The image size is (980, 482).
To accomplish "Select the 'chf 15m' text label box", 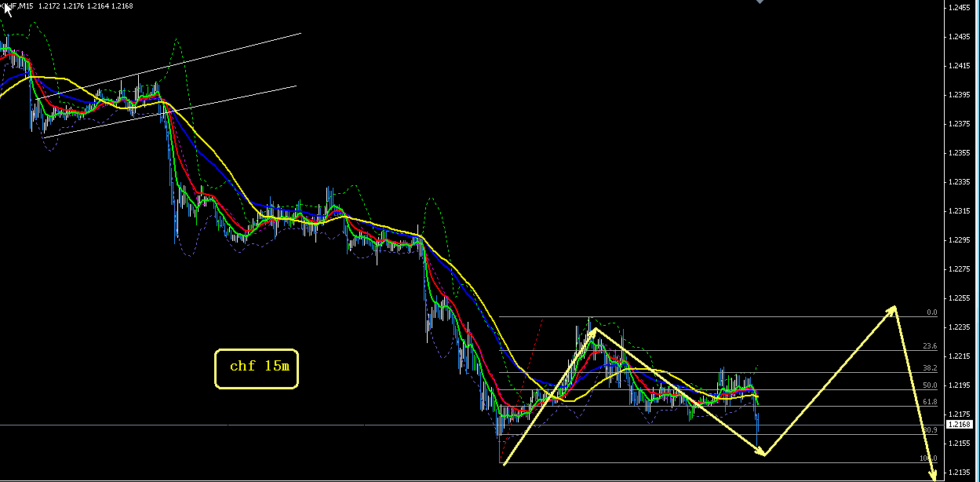I will (x=257, y=368).
